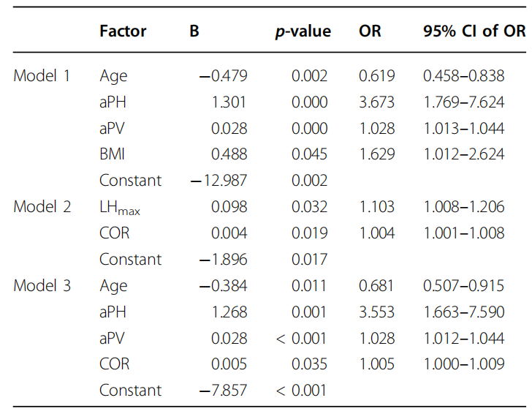The image size is (532, 414).
Task: Select the LHmax factor cell
Action: (x=119, y=207)
